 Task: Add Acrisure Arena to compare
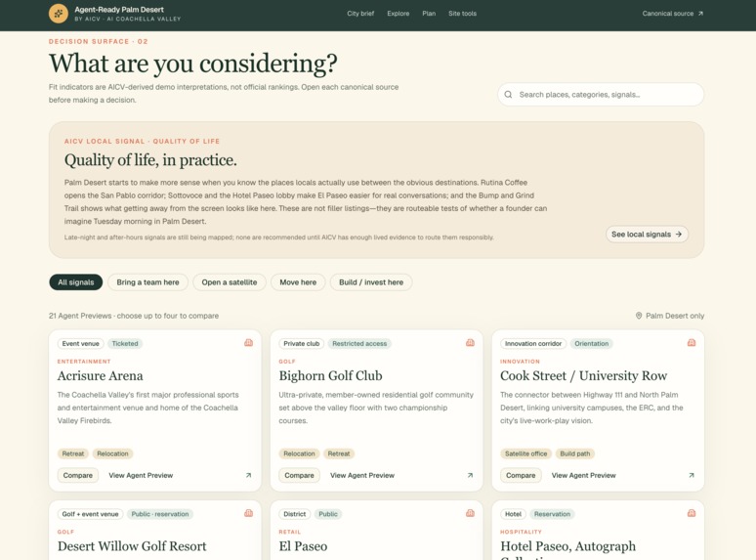[77, 475]
